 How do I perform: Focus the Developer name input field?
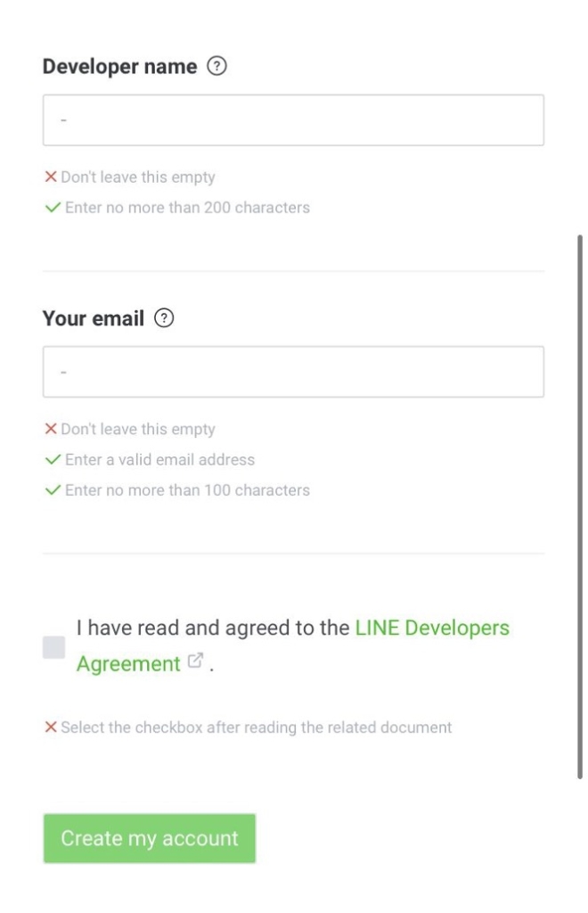coord(293,120)
